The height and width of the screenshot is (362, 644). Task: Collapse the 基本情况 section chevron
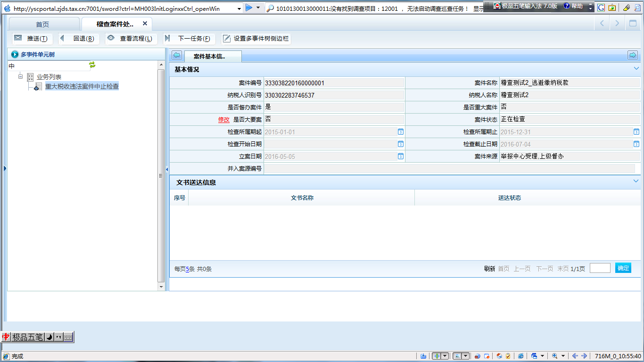tap(636, 69)
